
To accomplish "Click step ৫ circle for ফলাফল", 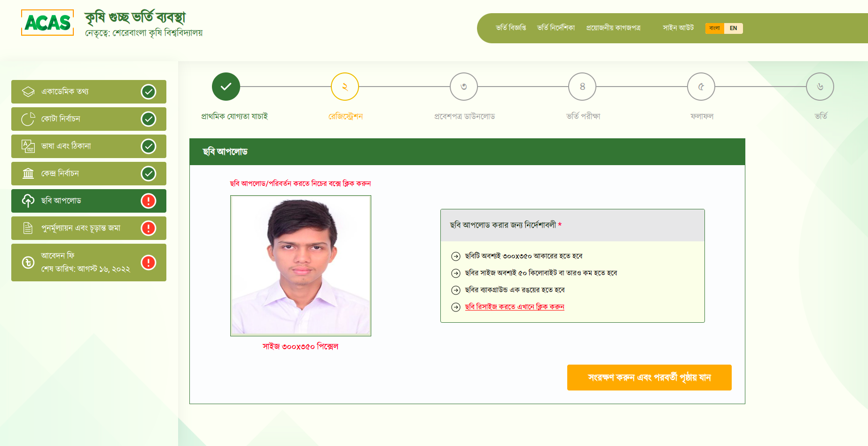I will [701, 87].
